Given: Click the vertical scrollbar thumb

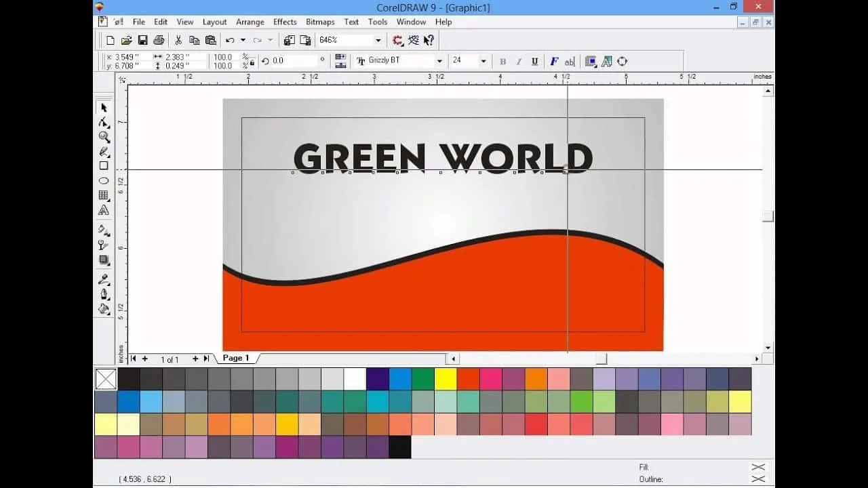Looking at the screenshot, I should click(x=768, y=216).
